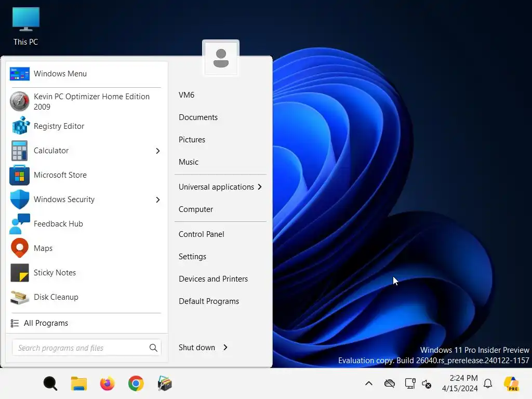
Task: Open Default Programs
Action: click(209, 301)
